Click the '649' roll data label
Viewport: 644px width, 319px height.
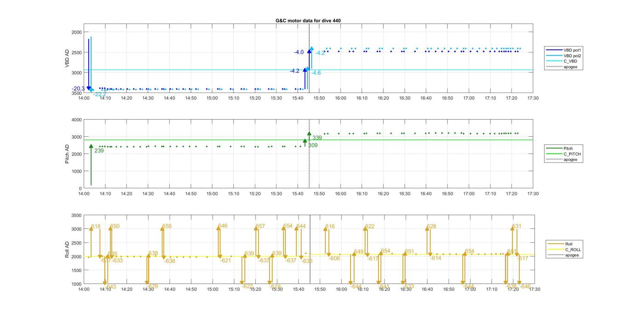click(x=359, y=252)
